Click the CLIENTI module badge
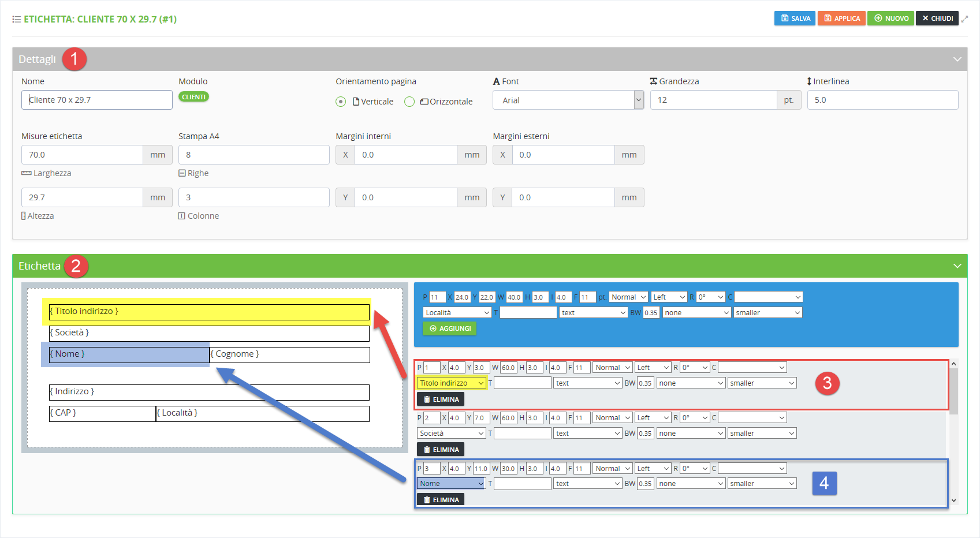 193,97
